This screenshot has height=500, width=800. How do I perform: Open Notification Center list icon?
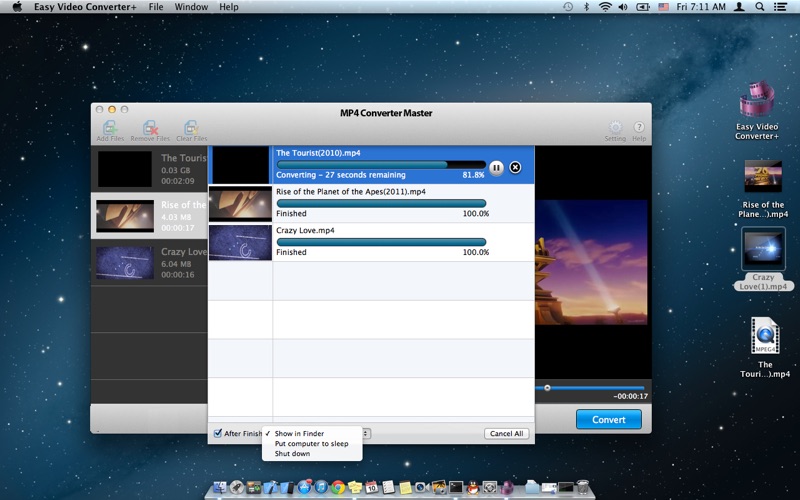[780, 7]
